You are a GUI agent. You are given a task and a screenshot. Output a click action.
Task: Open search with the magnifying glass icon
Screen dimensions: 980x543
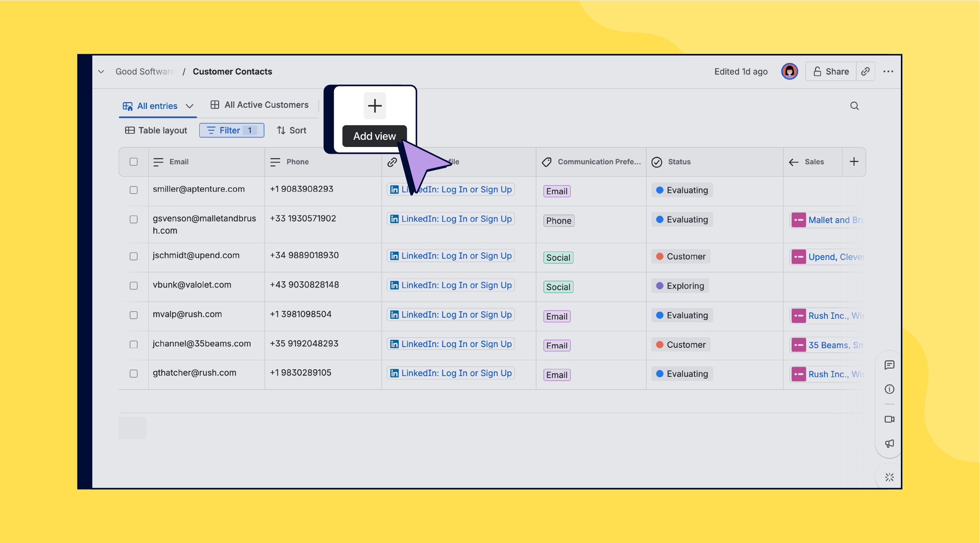(x=855, y=106)
